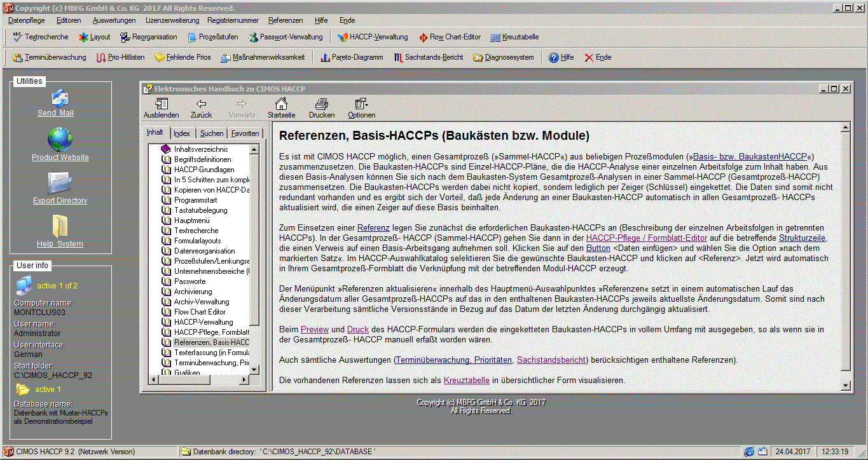The image size is (868, 460).
Task: Open the Registriernummer menu
Action: (233, 20)
